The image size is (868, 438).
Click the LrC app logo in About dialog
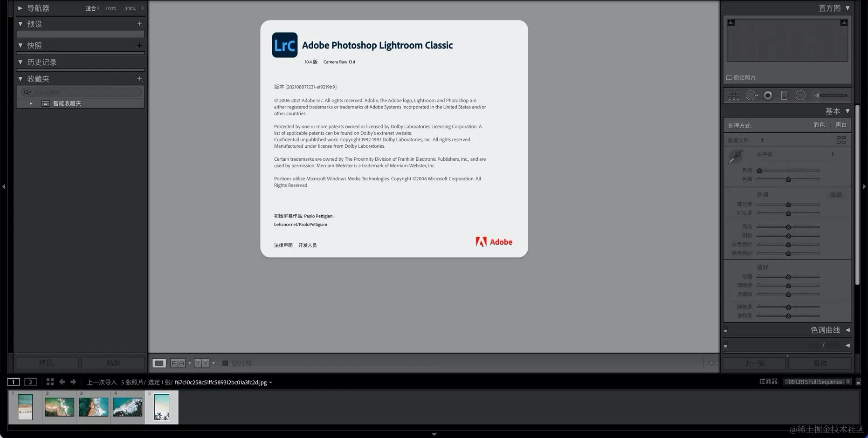[285, 45]
